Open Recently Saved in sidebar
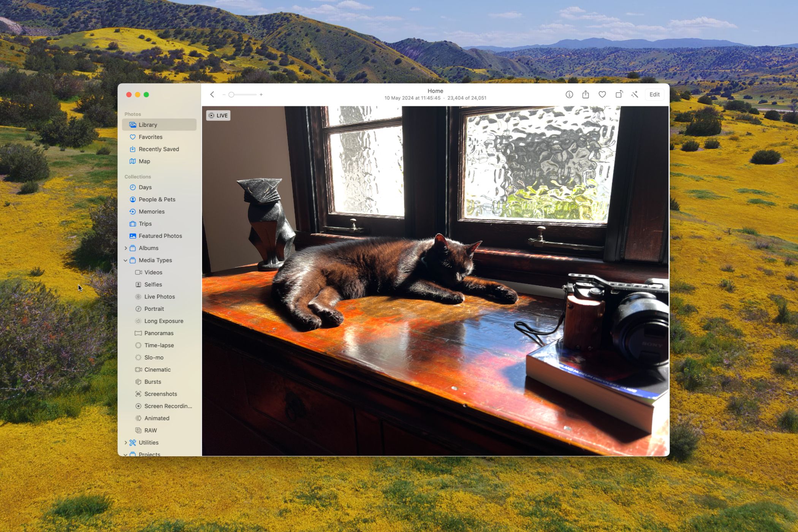This screenshot has height=532, width=798. [158, 149]
